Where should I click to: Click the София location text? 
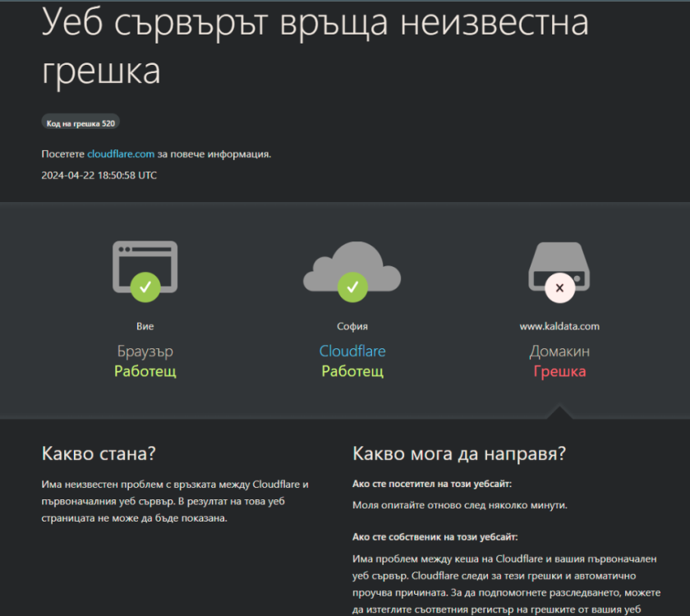[352, 326]
